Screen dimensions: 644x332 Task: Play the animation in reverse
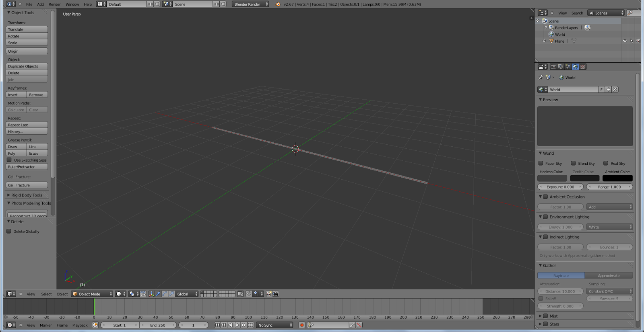click(x=231, y=325)
